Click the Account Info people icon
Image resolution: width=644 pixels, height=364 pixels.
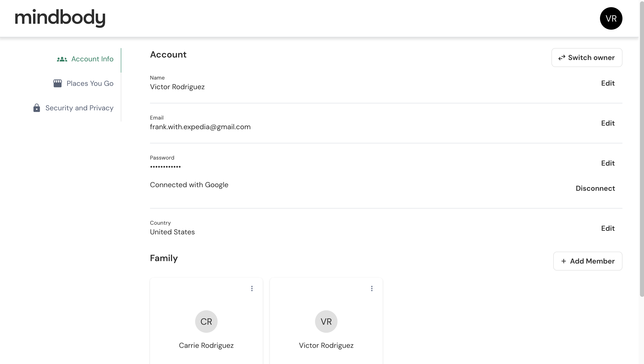(x=62, y=59)
